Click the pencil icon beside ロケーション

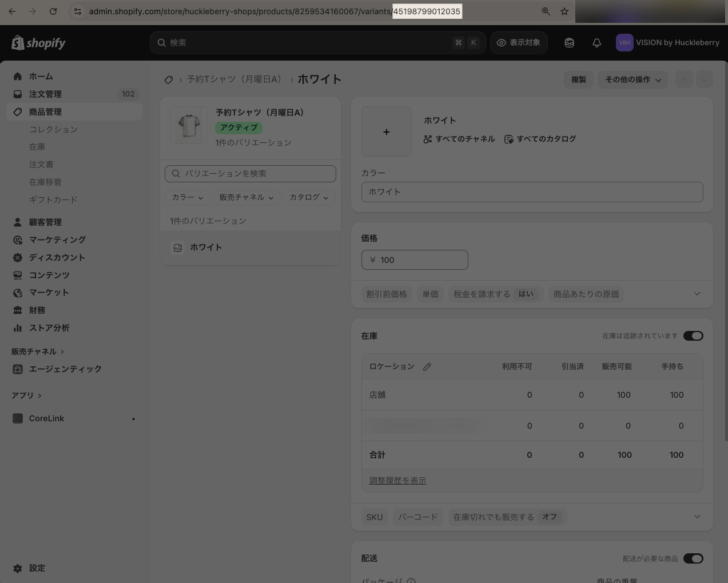point(427,366)
